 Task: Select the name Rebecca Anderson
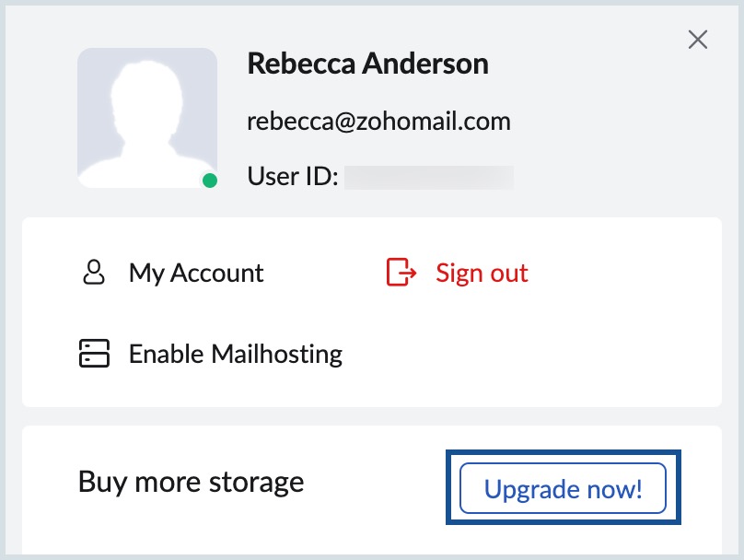pos(368,64)
